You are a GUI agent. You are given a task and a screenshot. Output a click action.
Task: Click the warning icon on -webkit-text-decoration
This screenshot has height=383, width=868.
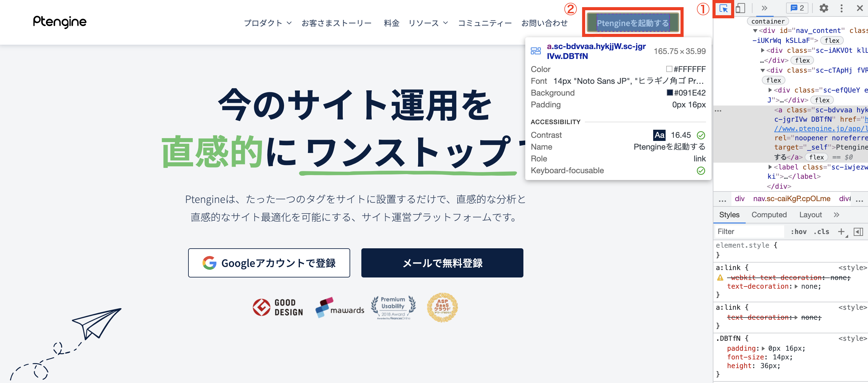pyautogui.click(x=720, y=277)
